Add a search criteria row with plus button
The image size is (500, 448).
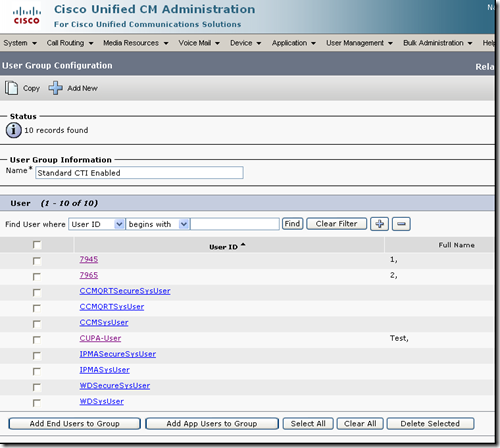[379, 224]
